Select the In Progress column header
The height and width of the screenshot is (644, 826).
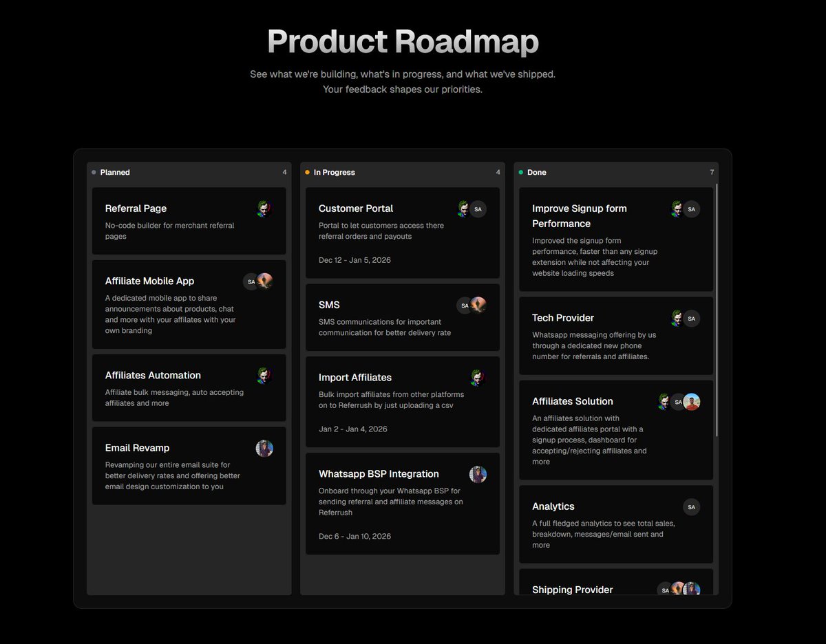[403, 173]
